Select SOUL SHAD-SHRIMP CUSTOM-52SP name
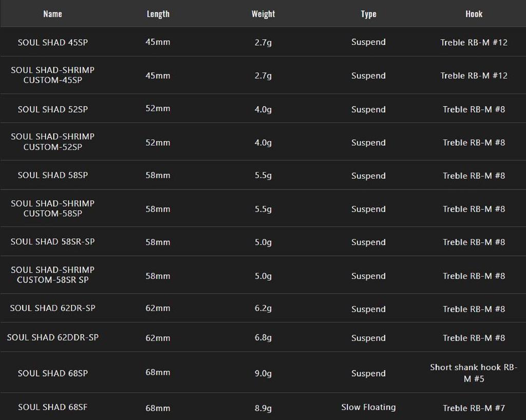This screenshot has width=526, height=420. [x=52, y=142]
